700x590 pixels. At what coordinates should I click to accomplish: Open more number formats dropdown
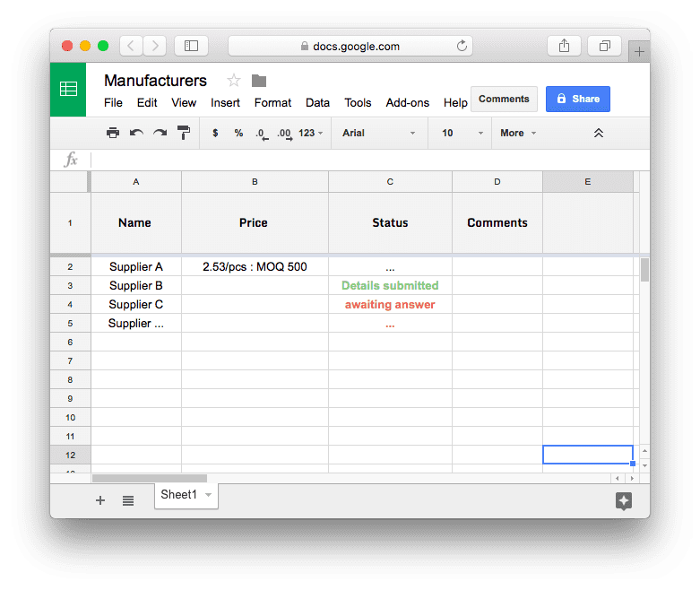click(311, 133)
